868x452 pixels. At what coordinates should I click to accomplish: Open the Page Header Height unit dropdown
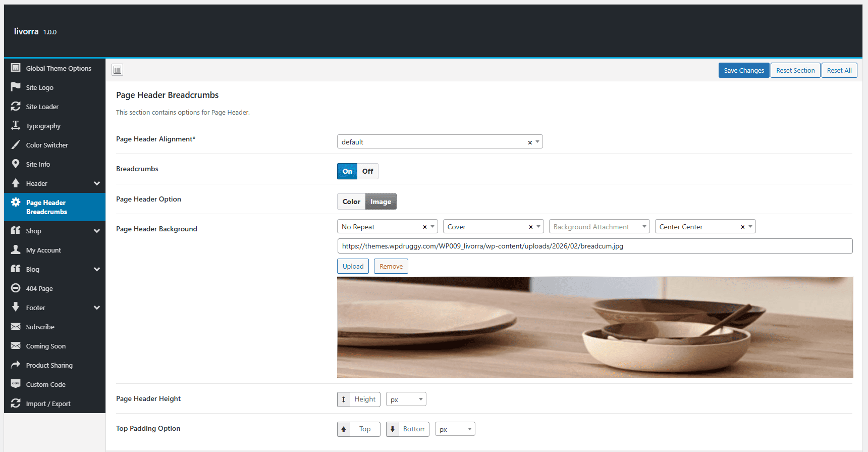coord(406,399)
